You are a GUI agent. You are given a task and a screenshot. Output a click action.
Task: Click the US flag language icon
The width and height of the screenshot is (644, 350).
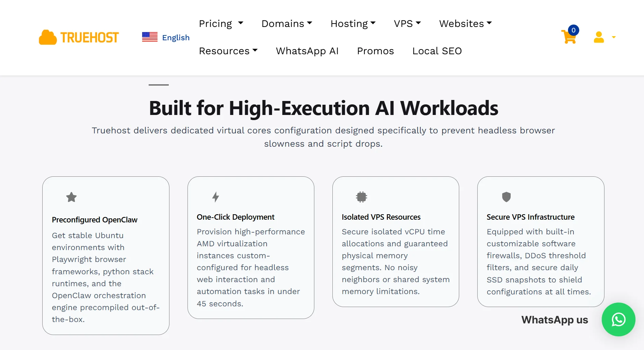(150, 37)
